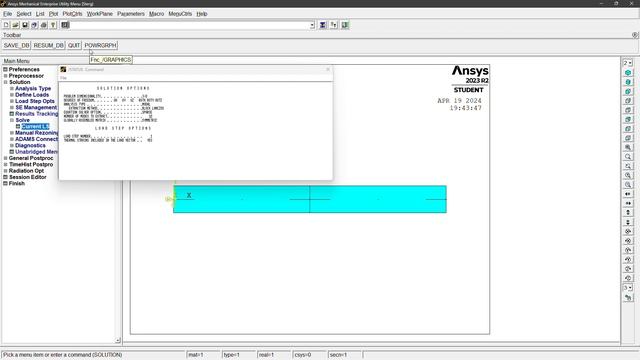Click Finish in Main Menu

17,183
